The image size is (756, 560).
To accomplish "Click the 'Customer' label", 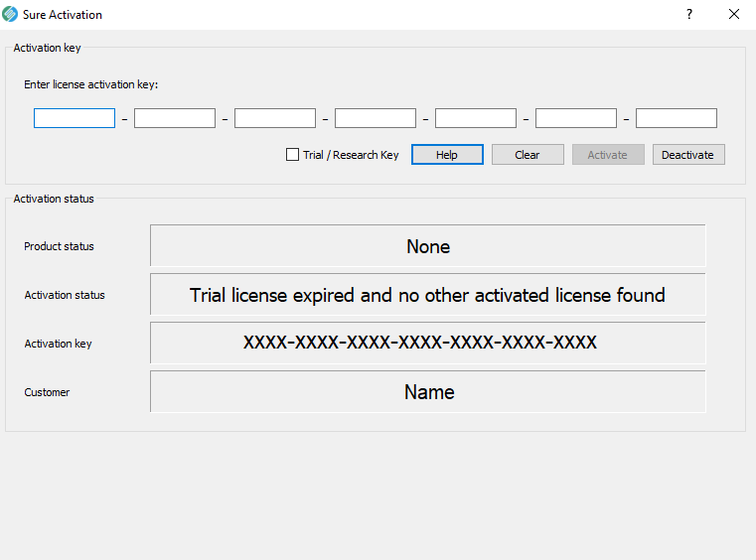I will 47,392.
